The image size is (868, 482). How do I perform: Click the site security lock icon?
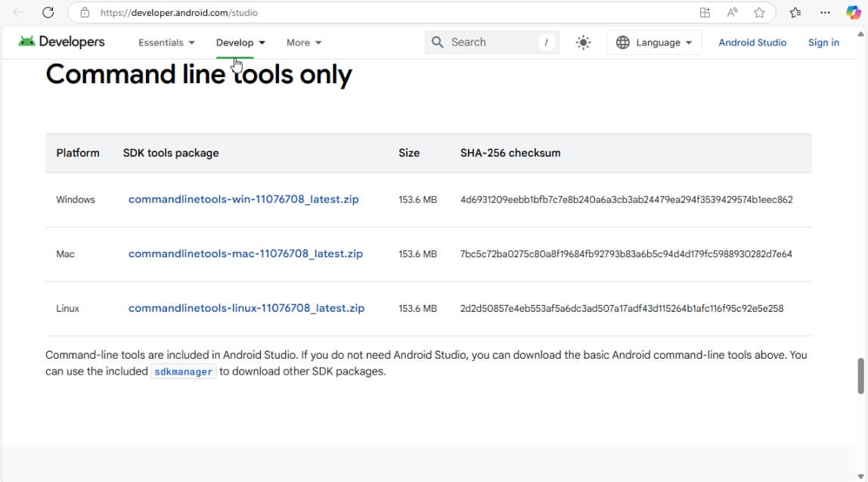click(85, 12)
